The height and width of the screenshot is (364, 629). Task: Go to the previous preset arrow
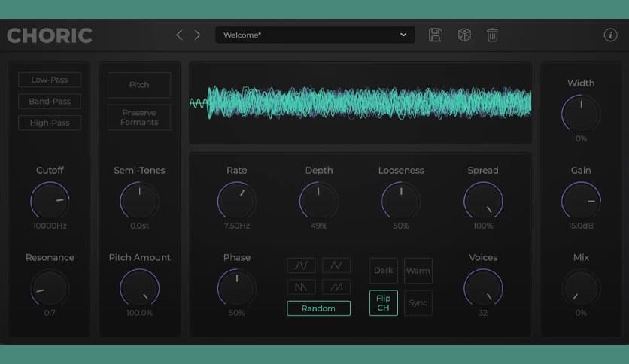tap(179, 35)
